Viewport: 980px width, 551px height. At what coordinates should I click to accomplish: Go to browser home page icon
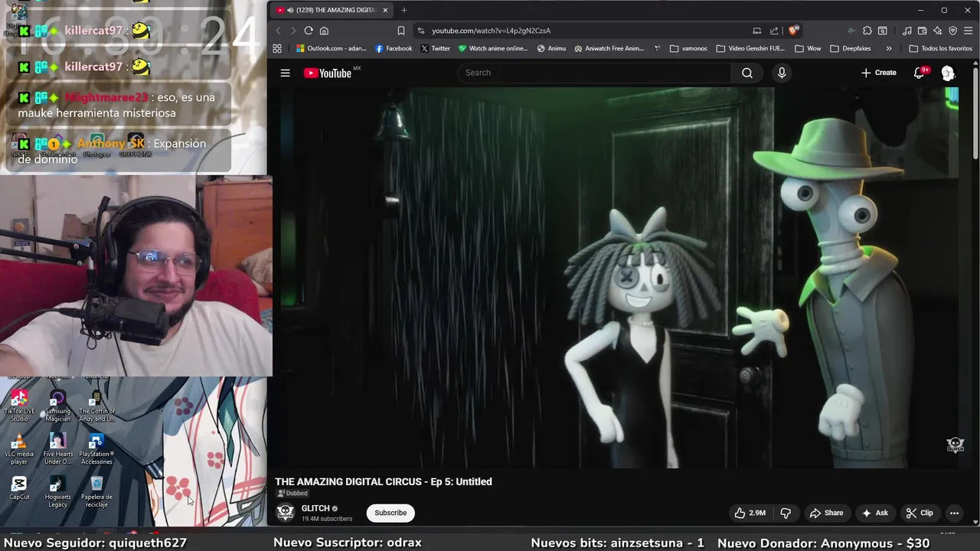[x=324, y=31]
